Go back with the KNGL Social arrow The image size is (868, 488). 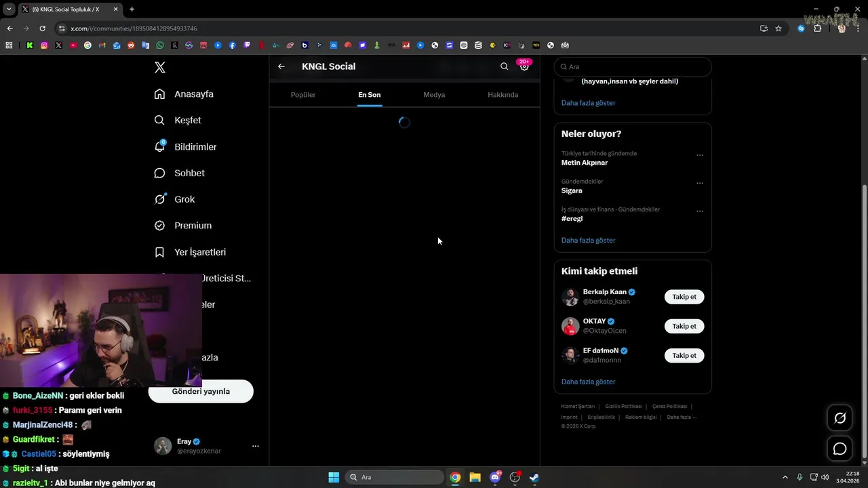pos(281,66)
